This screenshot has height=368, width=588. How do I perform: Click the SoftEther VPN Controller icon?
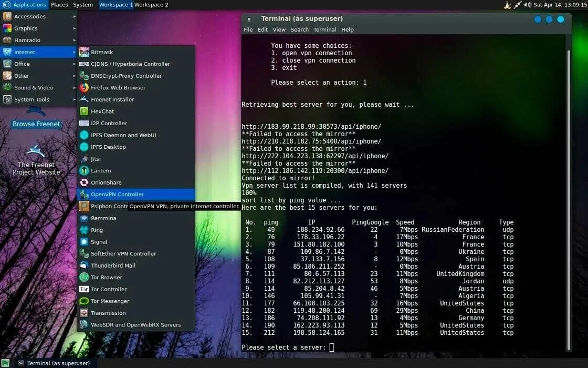[x=84, y=253]
